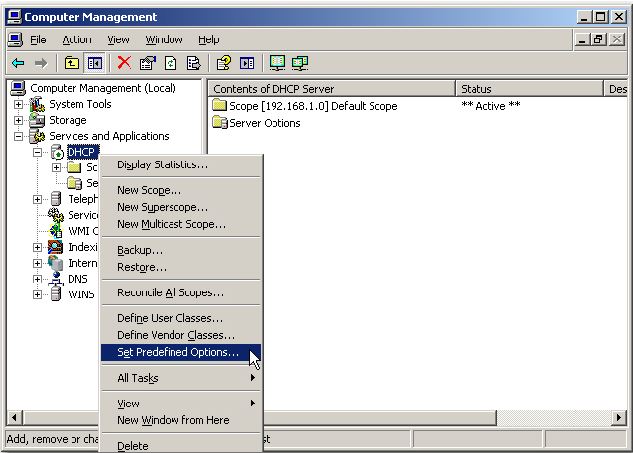Image resolution: width=633 pixels, height=453 pixels.
Task: Click the Help toolbar icon
Action: pos(224,63)
